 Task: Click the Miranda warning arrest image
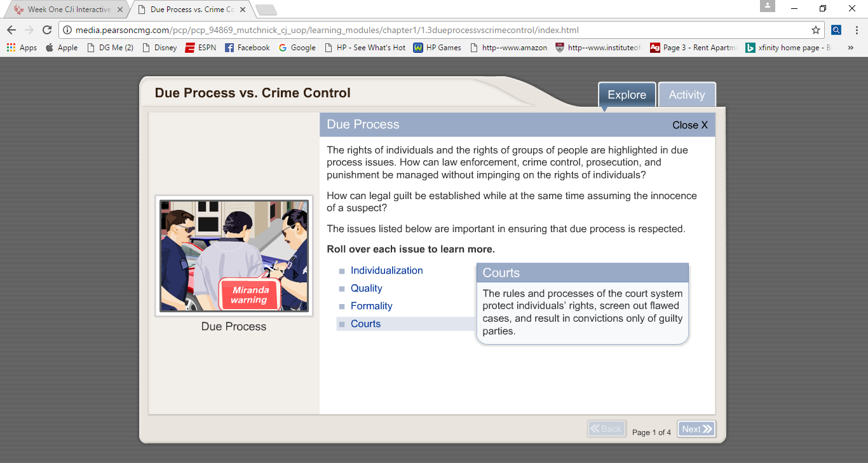point(234,256)
